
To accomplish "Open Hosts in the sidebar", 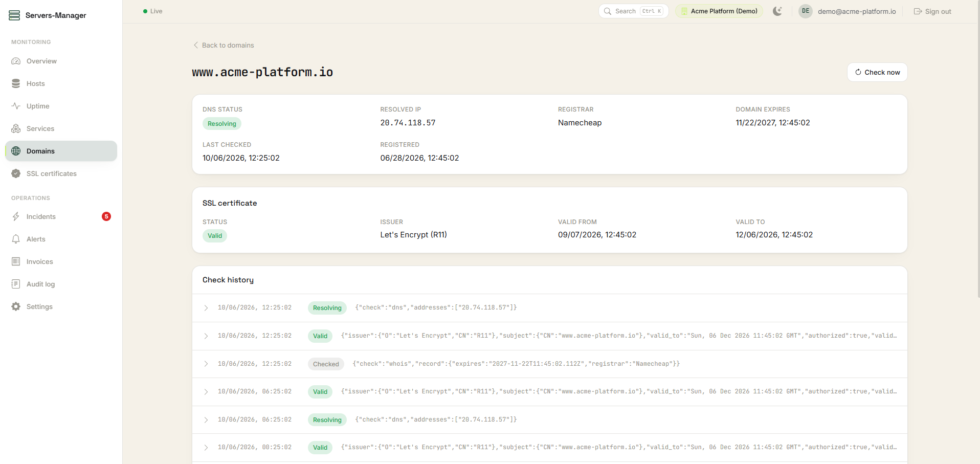I will 61,83.
